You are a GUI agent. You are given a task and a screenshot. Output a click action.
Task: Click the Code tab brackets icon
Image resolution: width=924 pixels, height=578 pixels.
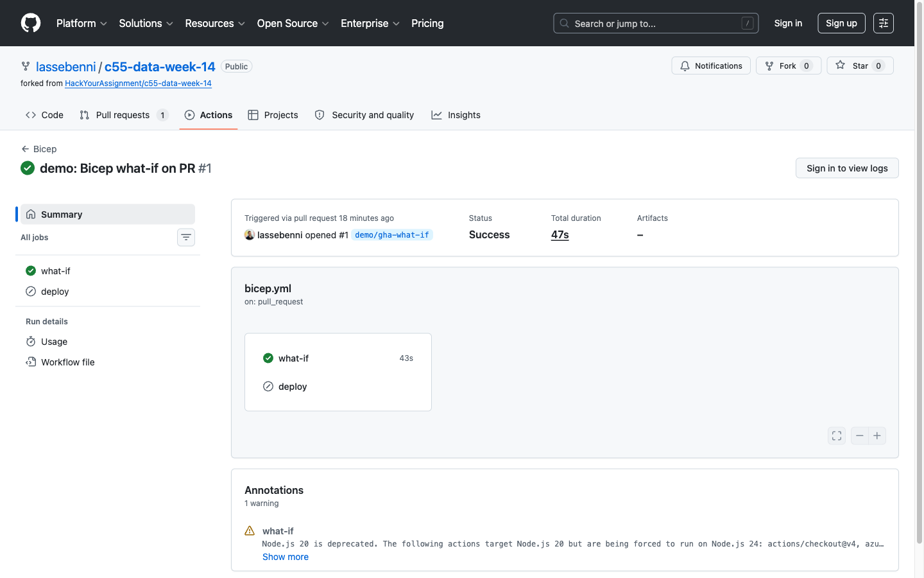coord(31,115)
